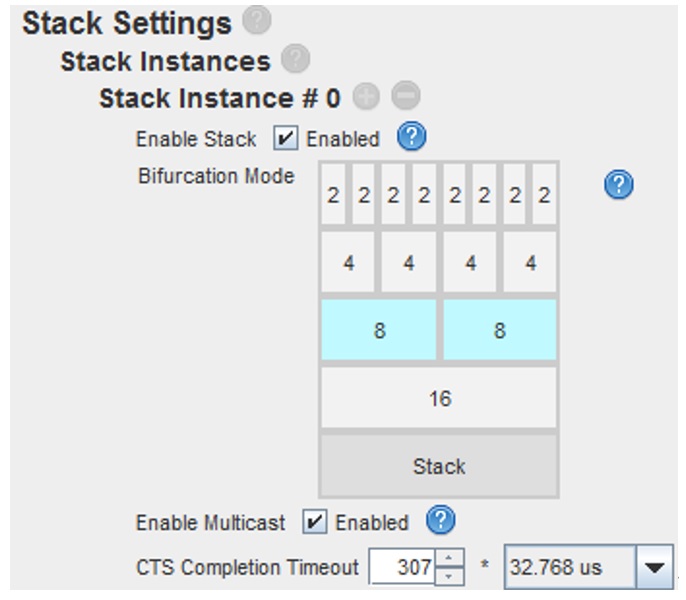Select the leftmost 2 lane block
This screenshot has width=686, height=600.
[333, 195]
